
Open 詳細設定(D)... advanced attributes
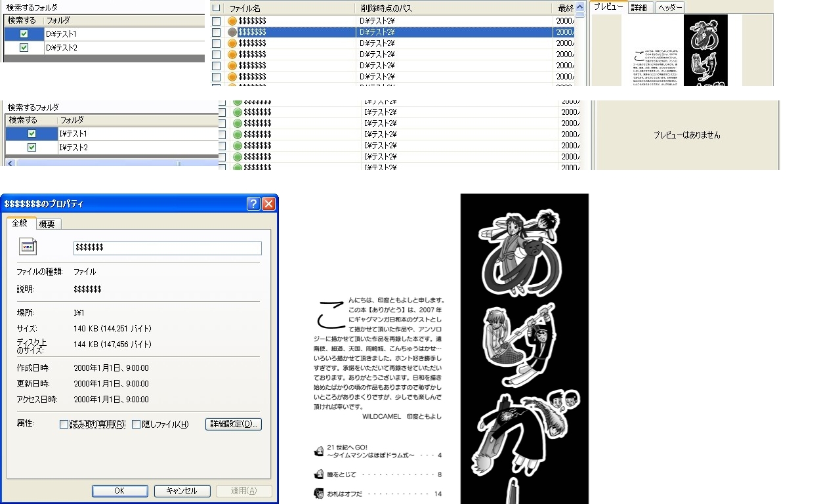(x=234, y=425)
